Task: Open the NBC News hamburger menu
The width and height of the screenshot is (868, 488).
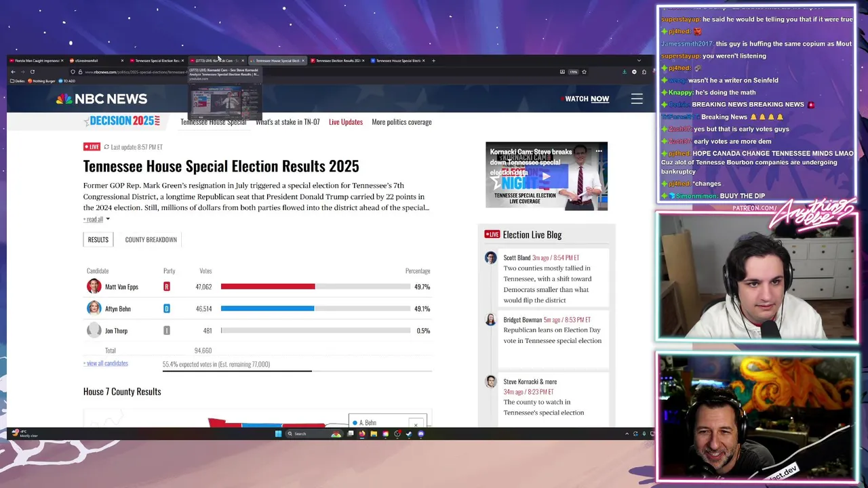Action: point(637,99)
